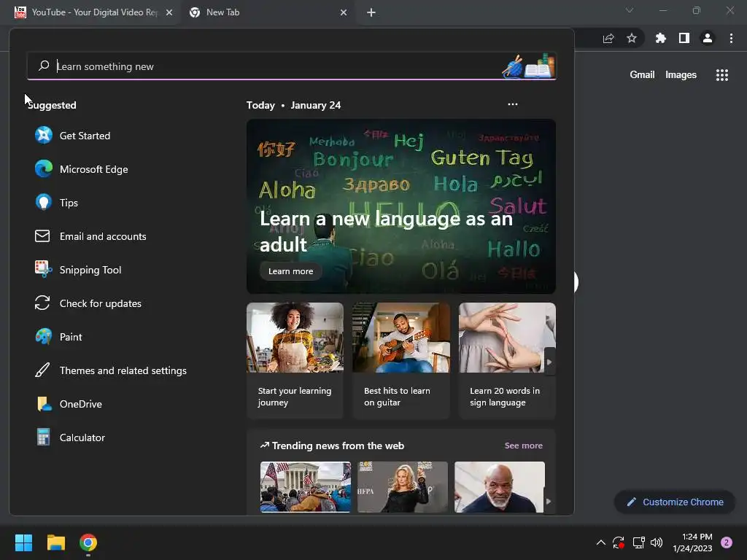Image resolution: width=747 pixels, height=560 pixels.
Task: Open File Explorer from taskbar
Action: pos(55,542)
